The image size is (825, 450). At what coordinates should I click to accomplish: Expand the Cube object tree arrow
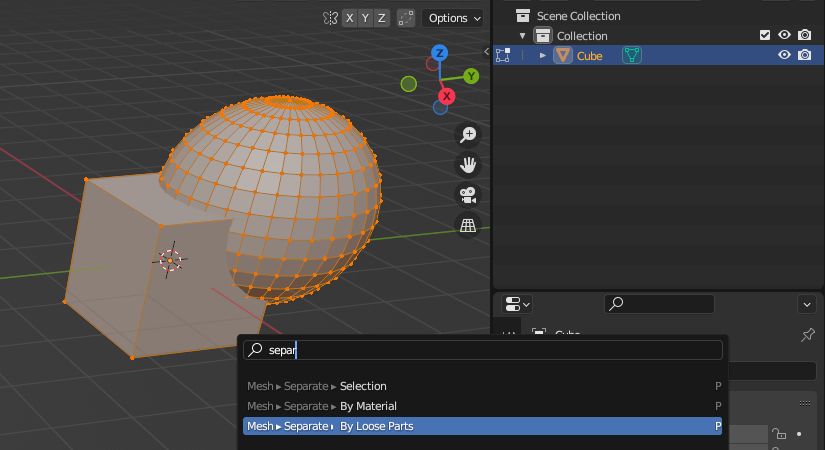point(542,55)
